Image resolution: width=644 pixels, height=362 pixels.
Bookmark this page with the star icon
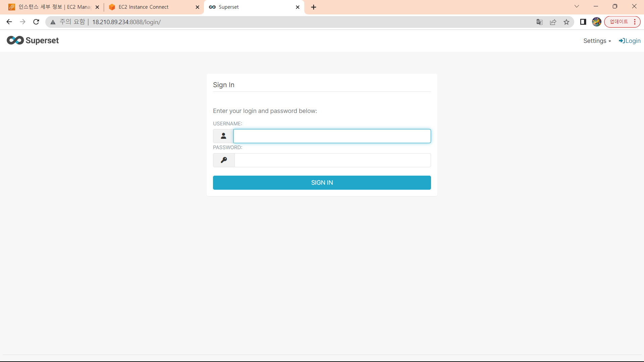coord(567,22)
